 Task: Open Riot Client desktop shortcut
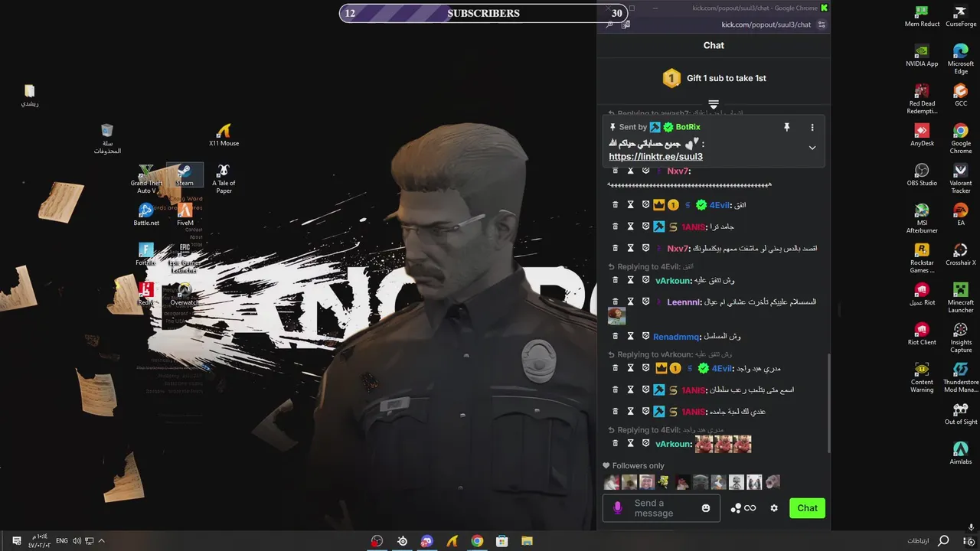pos(922,334)
